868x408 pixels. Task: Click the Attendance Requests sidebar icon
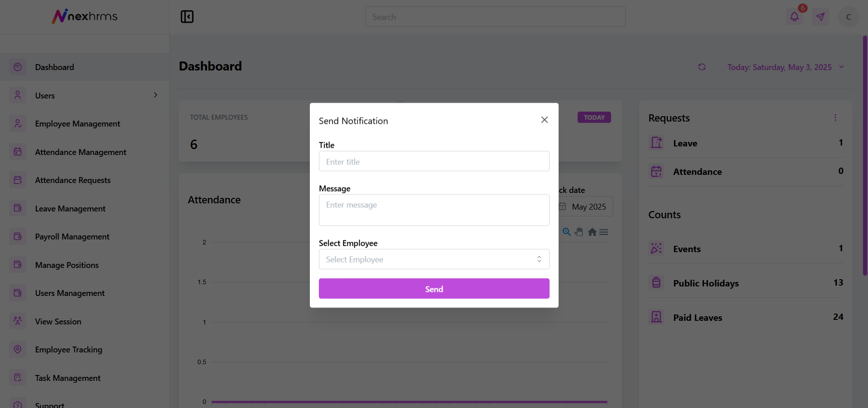pyautogui.click(x=18, y=180)
